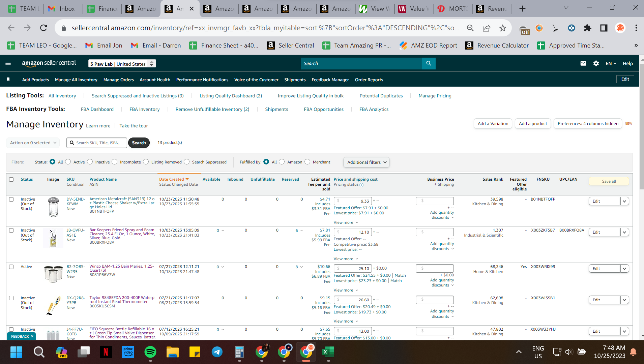This screenshot has width=644, height=364.
Task: Open Action on 0 selected dropdown
Action: (33, 143)
